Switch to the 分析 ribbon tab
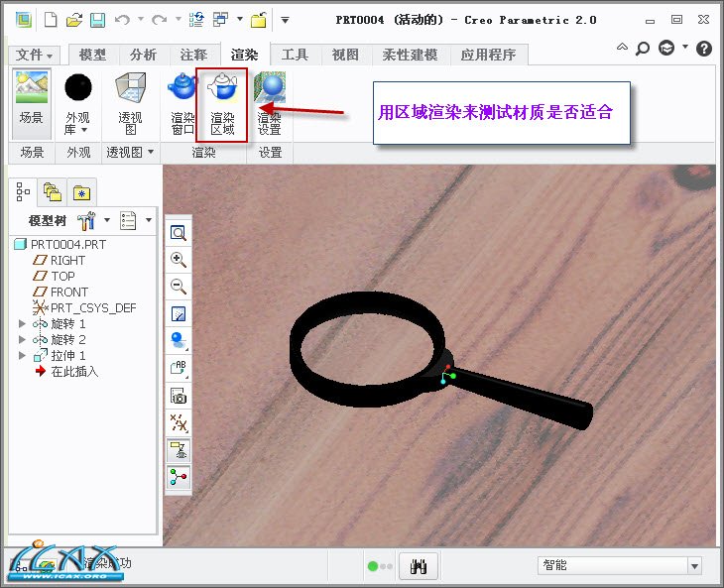Screen dimensions: 724x588 [x=144, y=55]
